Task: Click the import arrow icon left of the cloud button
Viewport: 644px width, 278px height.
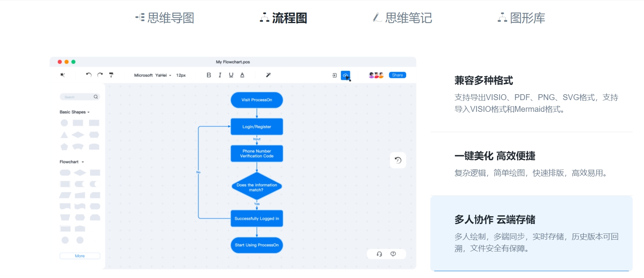Action: [334, 75]
